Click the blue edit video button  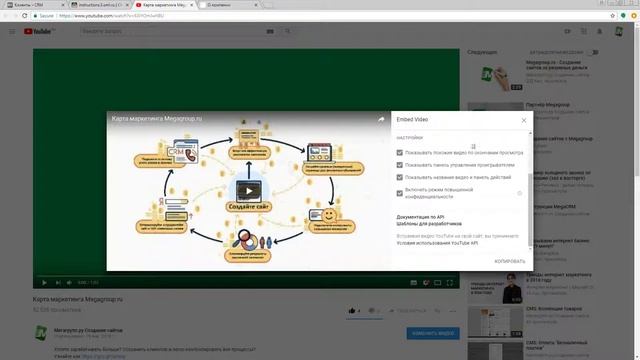[x=433, y=333]
